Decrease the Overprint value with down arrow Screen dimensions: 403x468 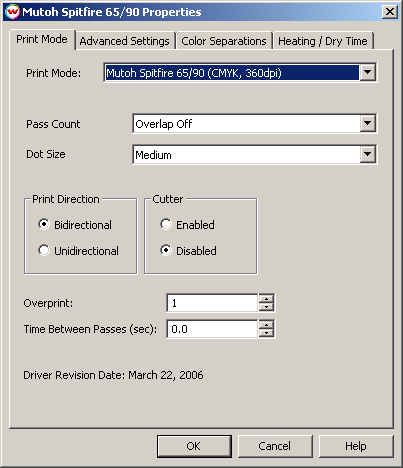click(266, 307)
